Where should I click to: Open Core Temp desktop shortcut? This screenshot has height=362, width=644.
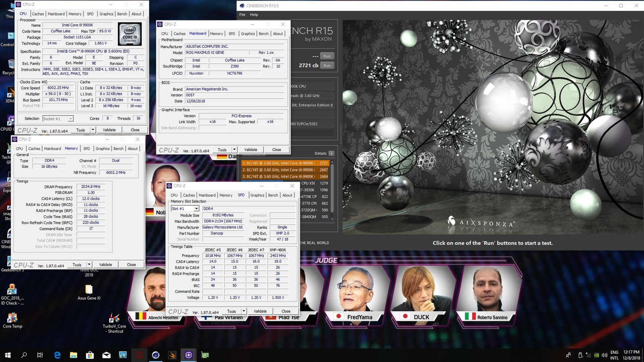point(12,320)
